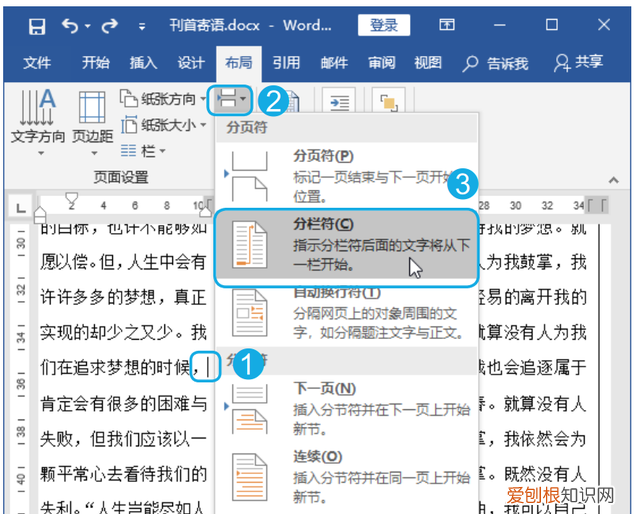Switch to the 设计 tab
This screenshot has height=514, width=640.
(191, 63)
